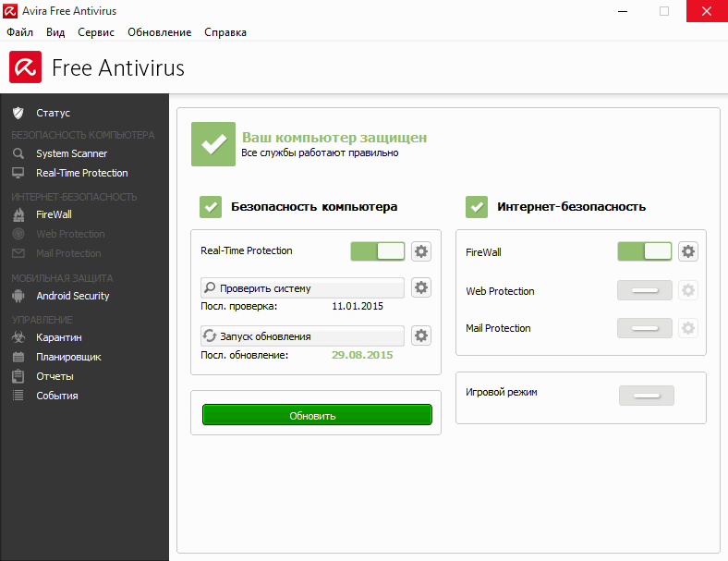Click Все службы работают правильно text
Image resolution: width=728 pixels, height=561 pixels.
[x=320, y=152]
